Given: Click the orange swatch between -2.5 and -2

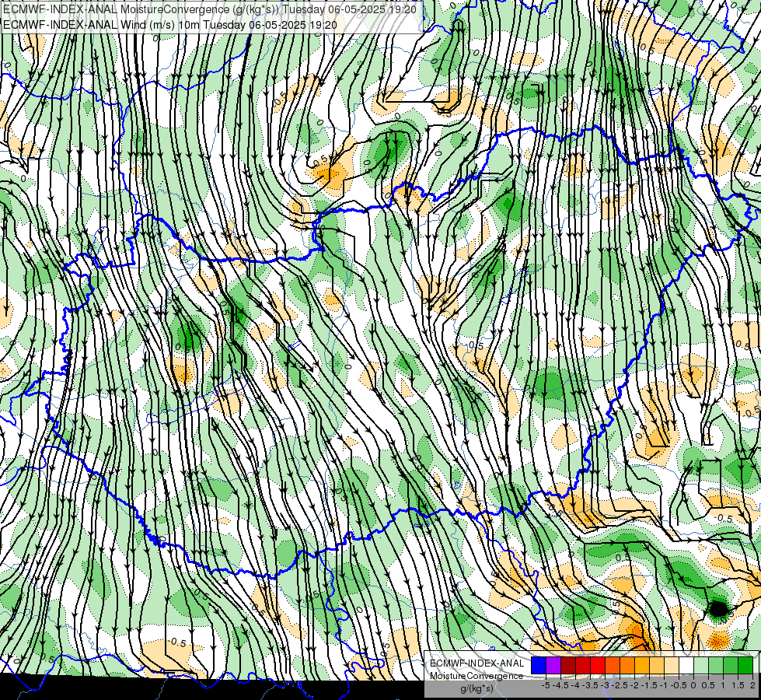Looking at the screenshot, I should tap(627, 665).
